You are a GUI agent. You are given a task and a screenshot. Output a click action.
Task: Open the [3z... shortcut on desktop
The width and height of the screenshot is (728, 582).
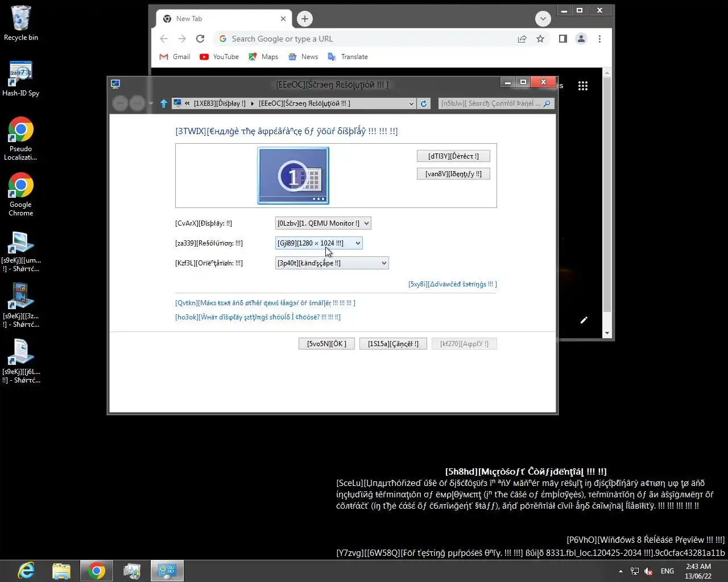pos(20,306)
